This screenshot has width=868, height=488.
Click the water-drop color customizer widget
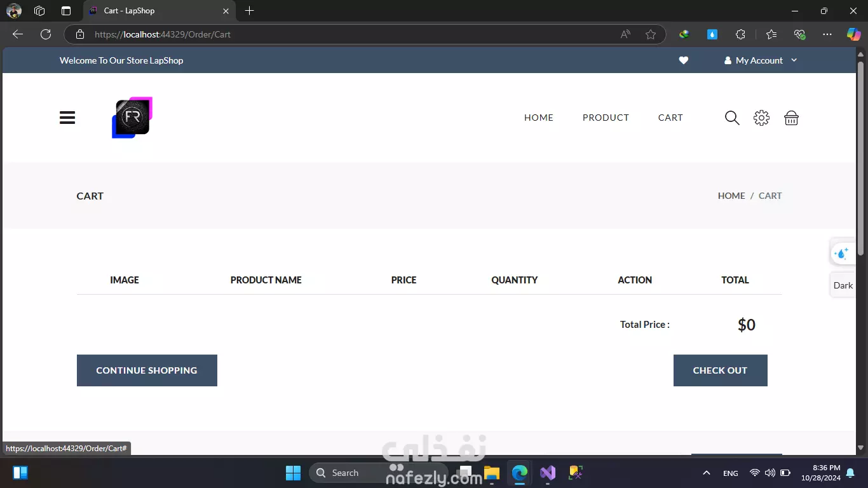[842, 254]
